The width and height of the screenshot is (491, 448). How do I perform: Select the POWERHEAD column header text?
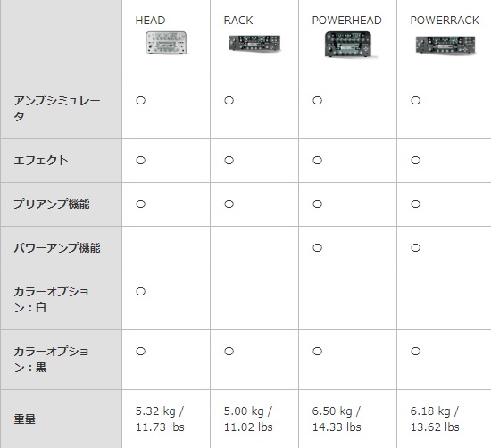(346, 21)
